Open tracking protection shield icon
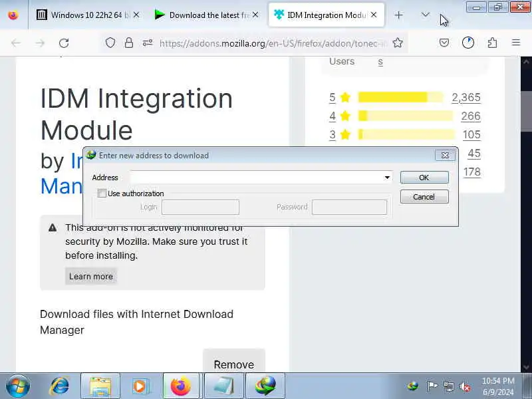 (110, 43)
